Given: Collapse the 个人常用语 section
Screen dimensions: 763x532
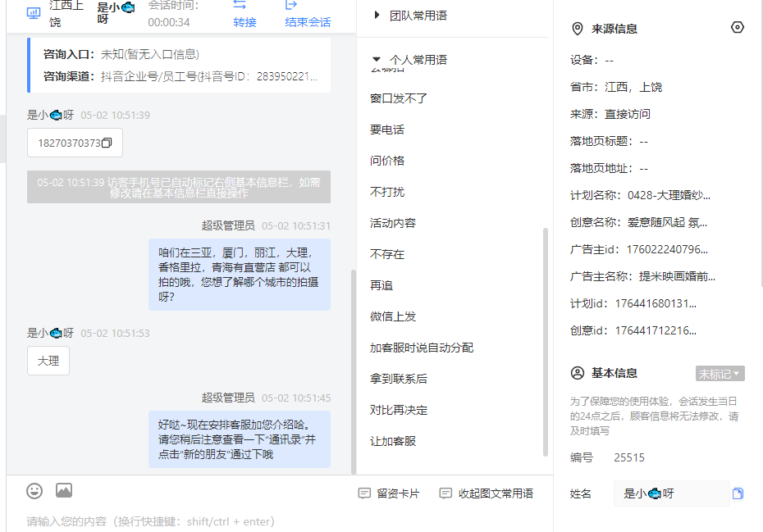Looking at the screenshot, I should 376,59.
